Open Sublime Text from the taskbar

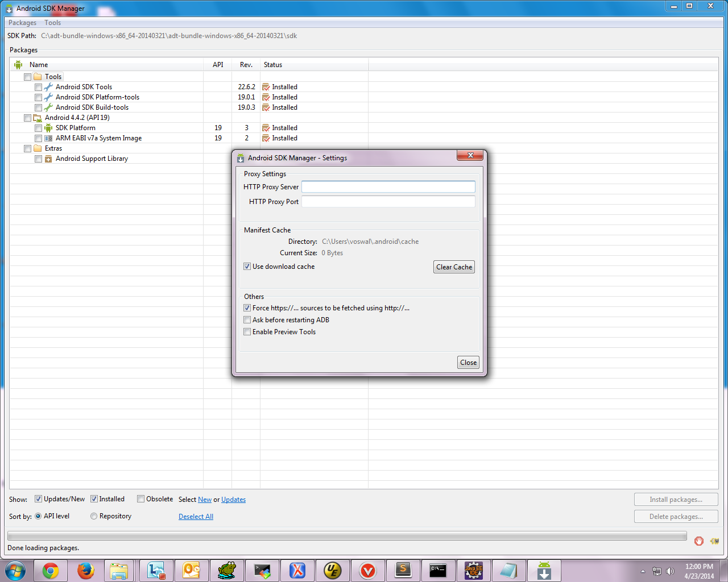point(403,571)
